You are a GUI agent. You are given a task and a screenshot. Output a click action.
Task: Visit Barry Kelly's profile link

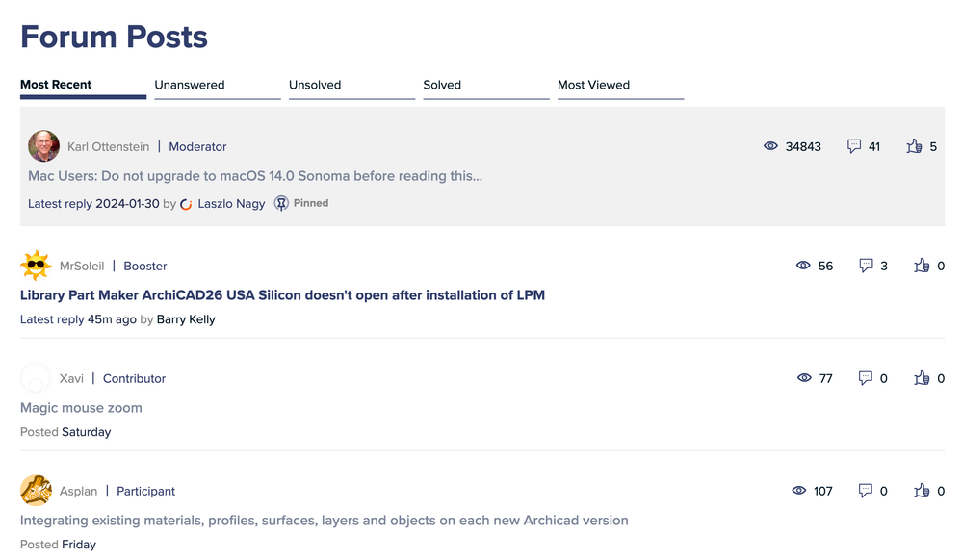[x=186, y=319]
